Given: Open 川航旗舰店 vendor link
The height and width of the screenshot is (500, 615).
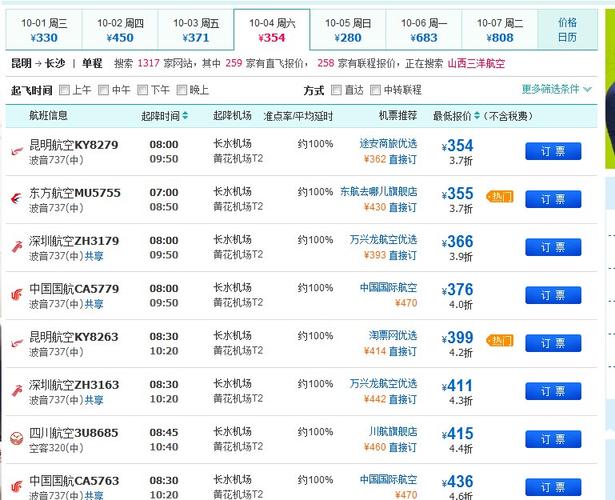Looking at the screenshot, I should point(393,431).
